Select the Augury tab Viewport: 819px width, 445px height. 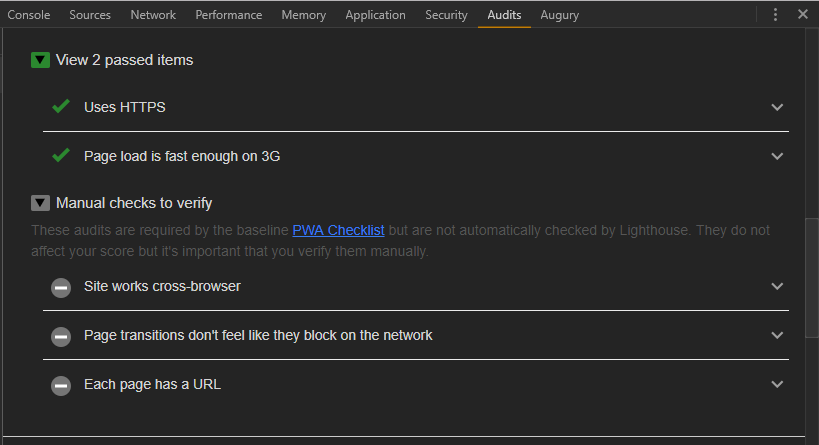(x=559, y=15)
